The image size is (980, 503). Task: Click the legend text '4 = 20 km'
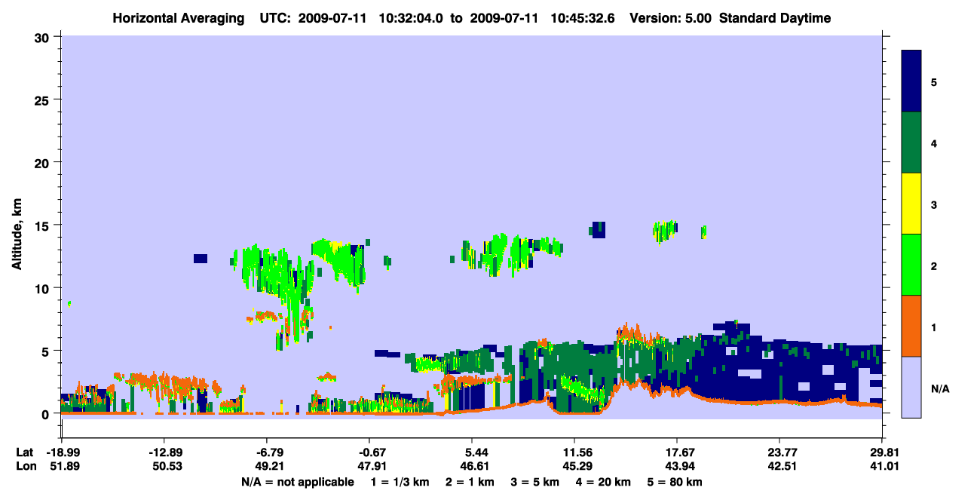pyautogui.click(x=604, y=482)
